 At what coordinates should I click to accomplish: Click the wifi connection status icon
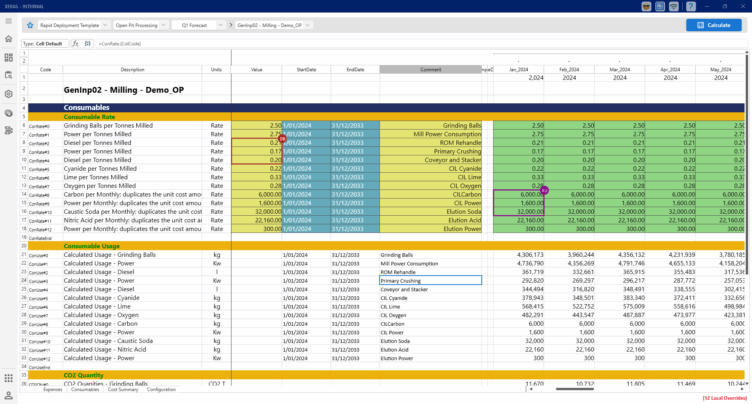674,6
